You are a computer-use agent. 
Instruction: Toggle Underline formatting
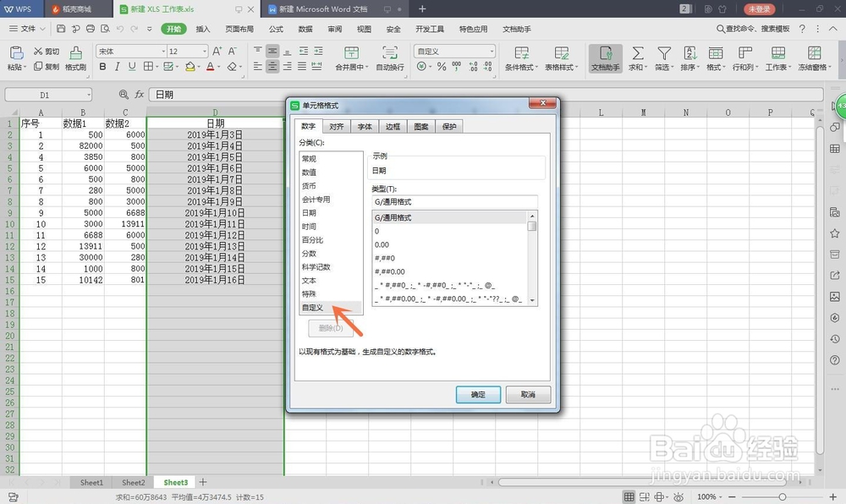point(132,66)
